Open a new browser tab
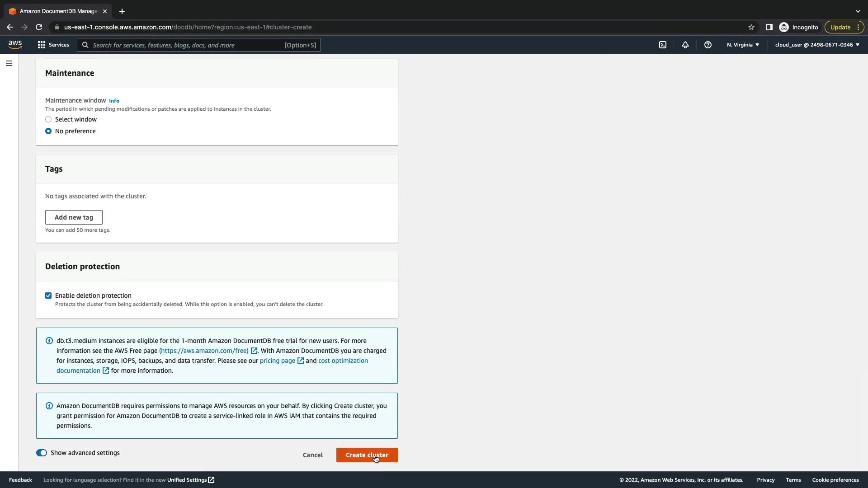The height and width of the screenshot is (488, 868). click(x=122, y=11)
